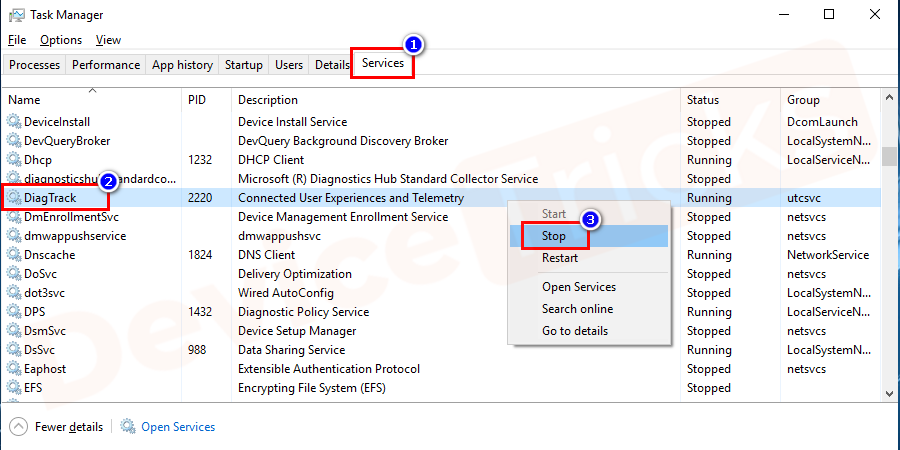This screenshot has width=900, height=450.
Task: Click the gear icon beside dot3svc
Action: 13,293
